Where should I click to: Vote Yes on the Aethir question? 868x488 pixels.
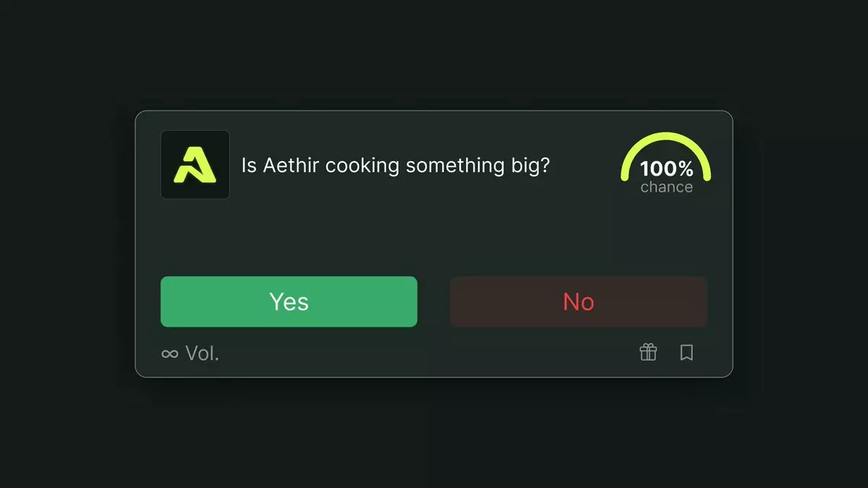click(289, 301)
